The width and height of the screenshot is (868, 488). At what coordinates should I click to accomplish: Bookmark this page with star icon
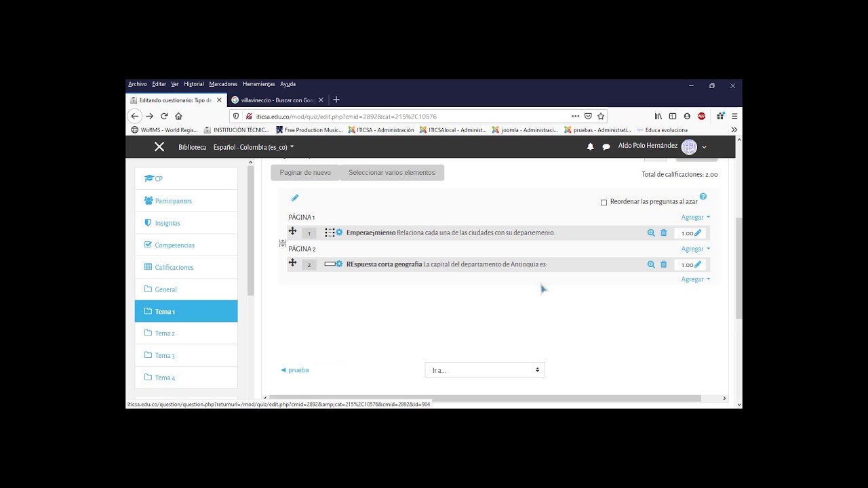[x=601, y=116]
